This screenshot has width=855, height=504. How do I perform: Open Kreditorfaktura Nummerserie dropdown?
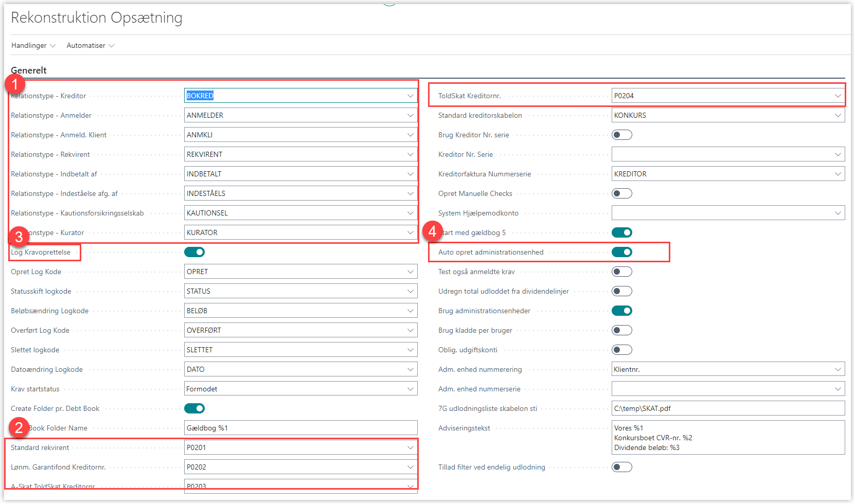[x=838, y=174]
